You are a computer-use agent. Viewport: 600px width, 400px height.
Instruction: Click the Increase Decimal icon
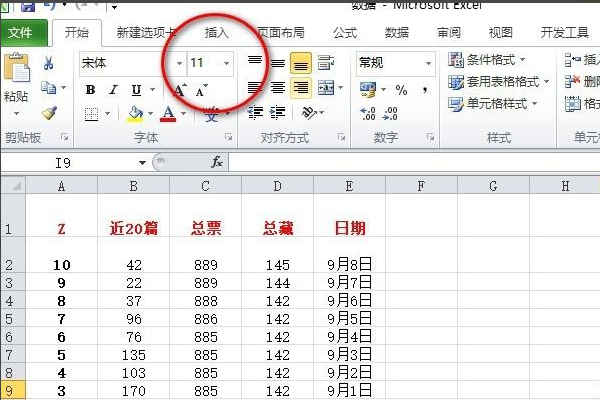pos(368,113)
